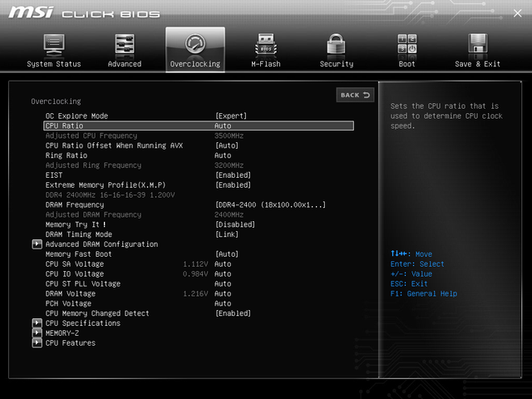Click the Adjusted DRAM Frequency 2400MHz value
The width and height of the screenshot is (532, 399).
click(x=229, y=214)
